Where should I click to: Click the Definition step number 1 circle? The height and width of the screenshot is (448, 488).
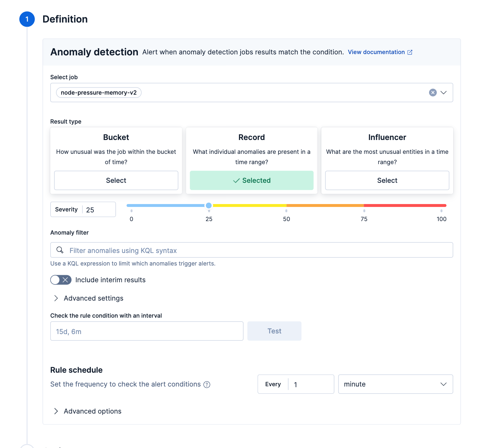pyautogui.click(x=27, y=19)
